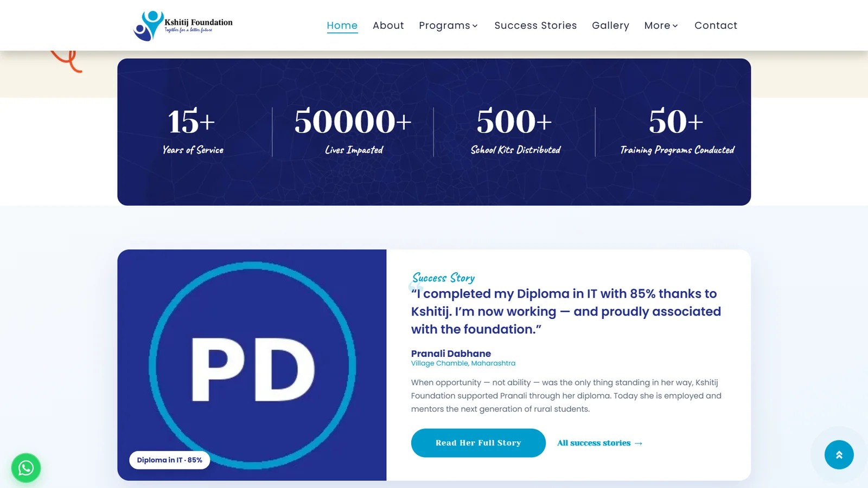Visit the Contact page

716,25
